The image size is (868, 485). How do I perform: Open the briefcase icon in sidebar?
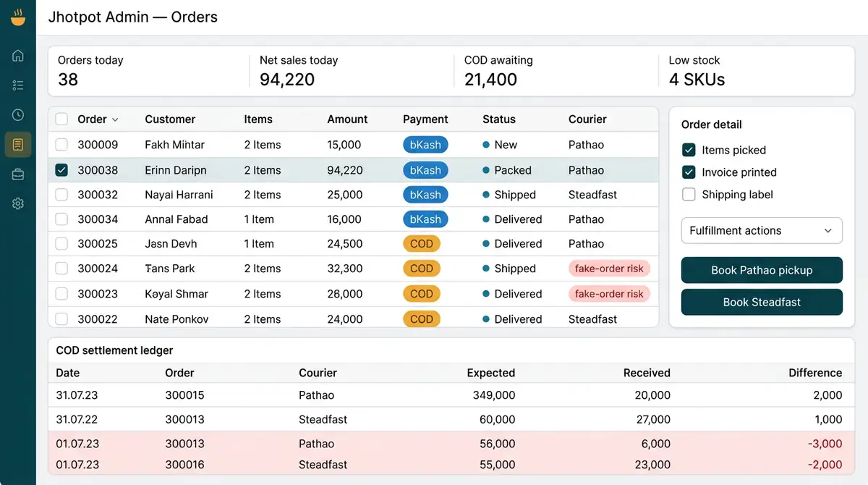[x=18, y=174]
